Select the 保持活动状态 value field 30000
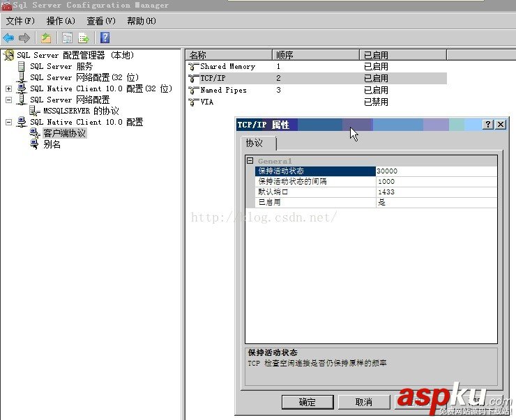 pyautogui.click(x=437, y=171)
